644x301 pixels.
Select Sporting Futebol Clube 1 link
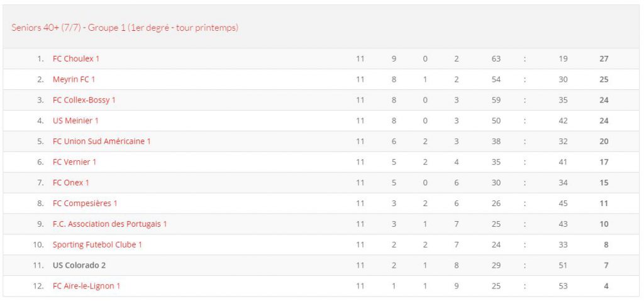[x=97, y=244]
